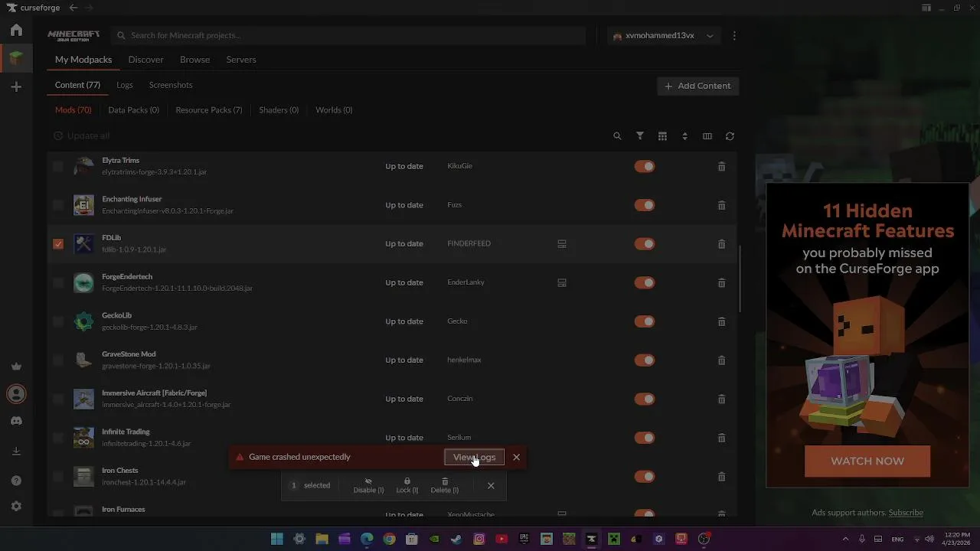
Task: Check the Elytra Trims checkbox
Action: coord(58,166)
